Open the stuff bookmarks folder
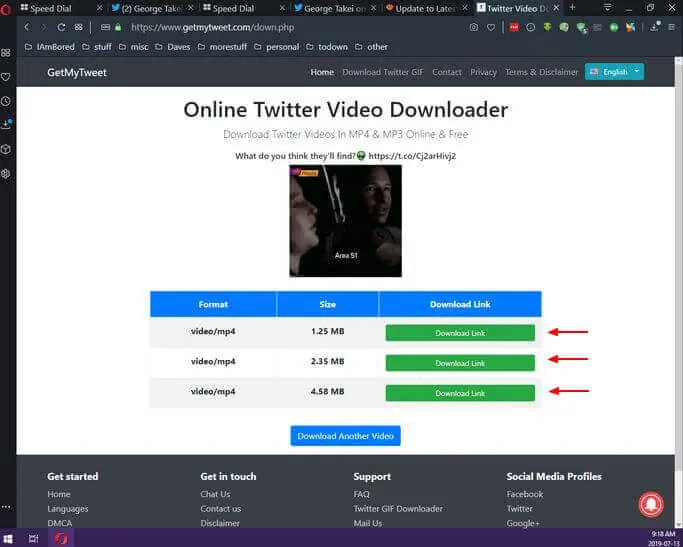Viewport: 683px width, 547px height. [x=97, y=47]
